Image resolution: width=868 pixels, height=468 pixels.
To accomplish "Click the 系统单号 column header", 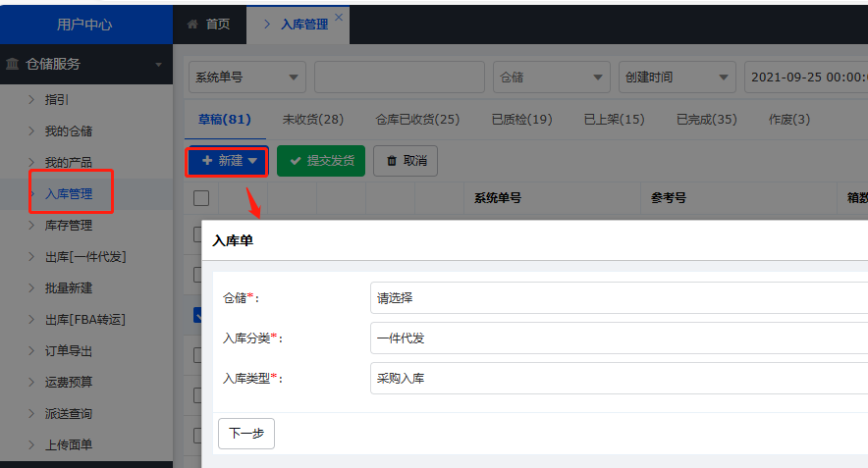I will coord(498,198).
